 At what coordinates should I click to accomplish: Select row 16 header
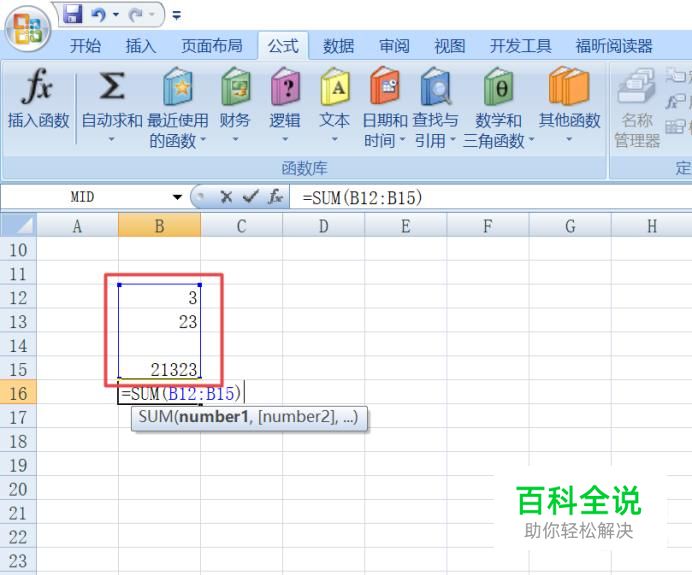pyautogui.click(x=18, y=393)
